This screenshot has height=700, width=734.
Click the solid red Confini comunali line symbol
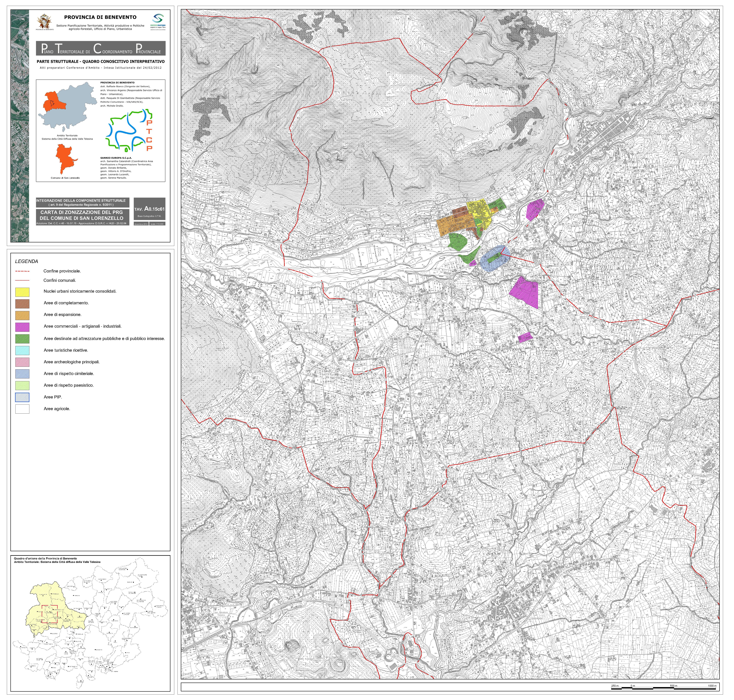(x=22, y=280)
